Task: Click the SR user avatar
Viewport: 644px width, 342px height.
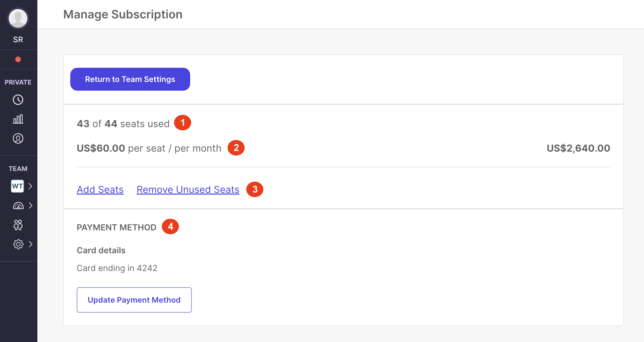Action: (x=18, y=18)
